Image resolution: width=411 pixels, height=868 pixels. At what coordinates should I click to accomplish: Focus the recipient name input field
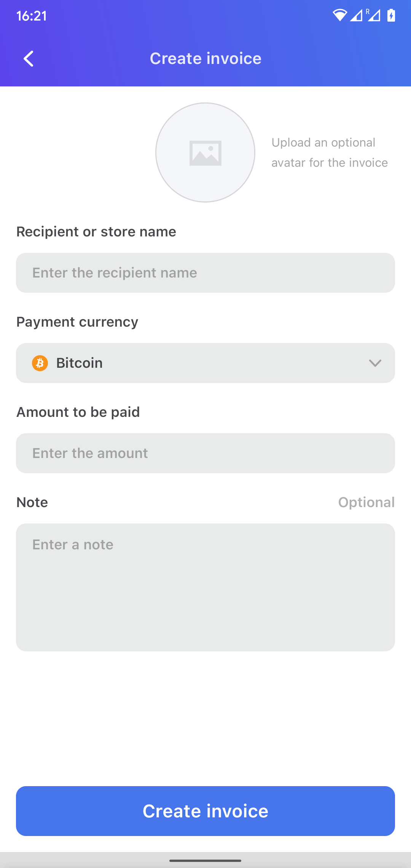(205, 273)
